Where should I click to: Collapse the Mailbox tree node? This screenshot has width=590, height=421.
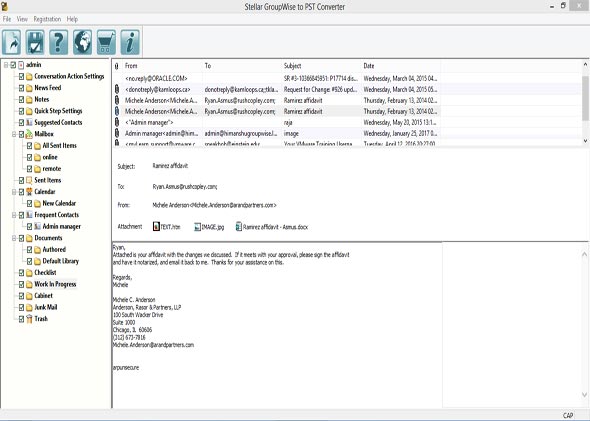click(14, 134)
